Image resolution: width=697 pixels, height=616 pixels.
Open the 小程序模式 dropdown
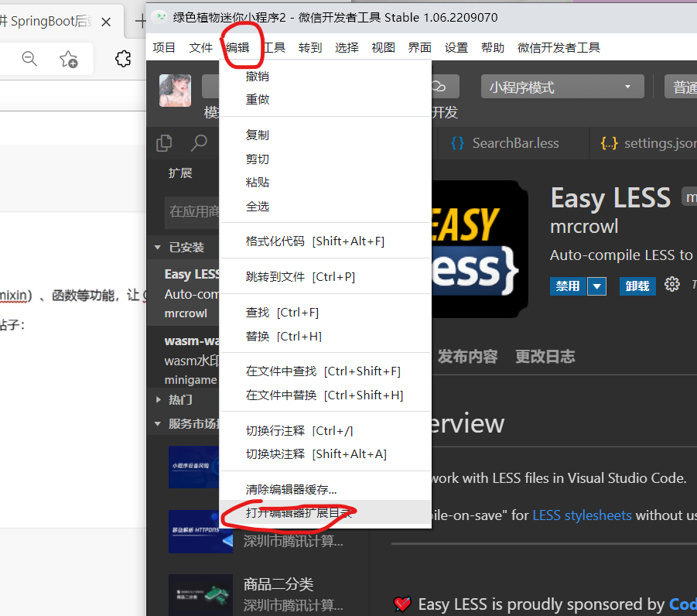tap(562, 87)
